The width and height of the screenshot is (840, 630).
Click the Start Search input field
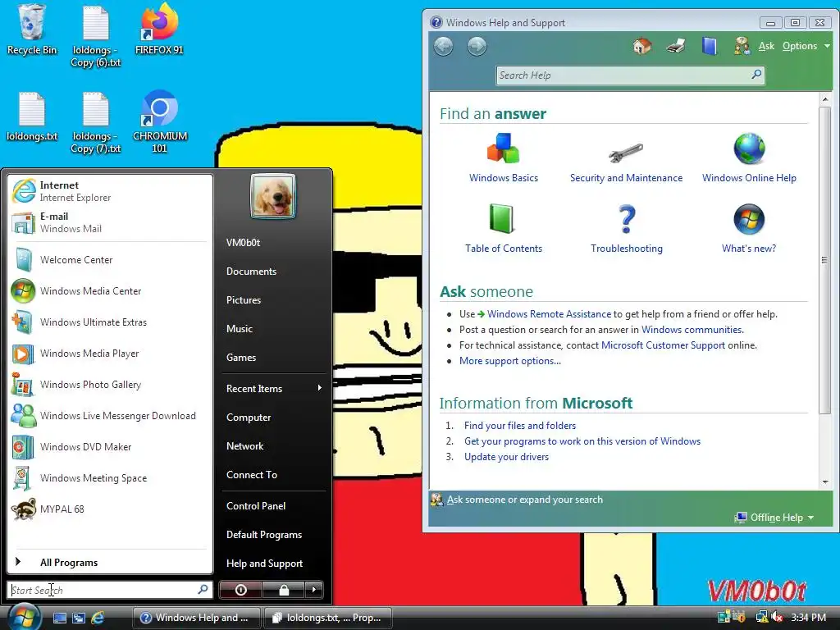(109, 590)
